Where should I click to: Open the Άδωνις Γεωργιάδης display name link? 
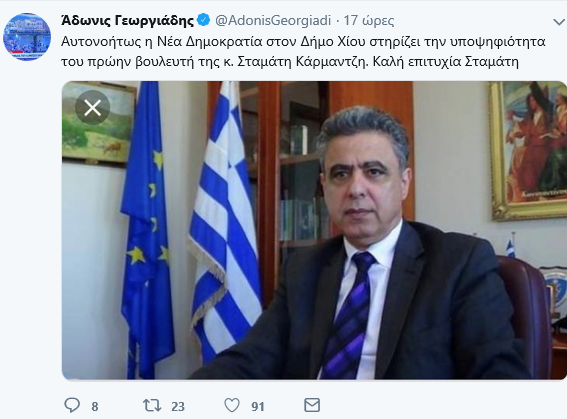[128, 21]
